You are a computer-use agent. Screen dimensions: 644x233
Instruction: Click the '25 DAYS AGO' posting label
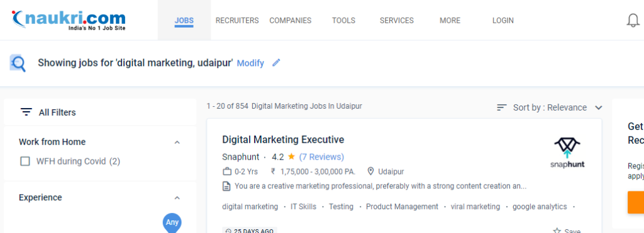pos(253,231)
